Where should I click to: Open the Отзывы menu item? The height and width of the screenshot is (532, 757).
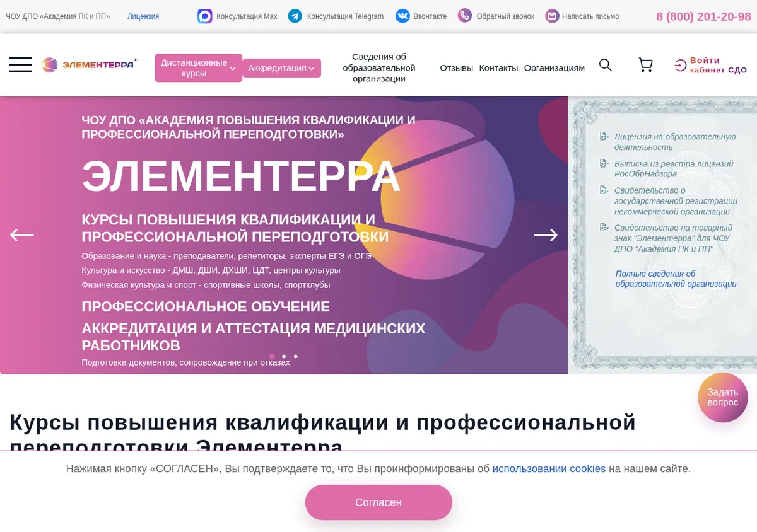pyautogui.click(x=457, y=68)
